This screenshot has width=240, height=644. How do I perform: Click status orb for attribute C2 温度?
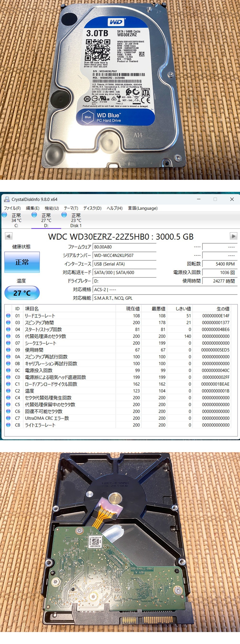click(8, 391)
